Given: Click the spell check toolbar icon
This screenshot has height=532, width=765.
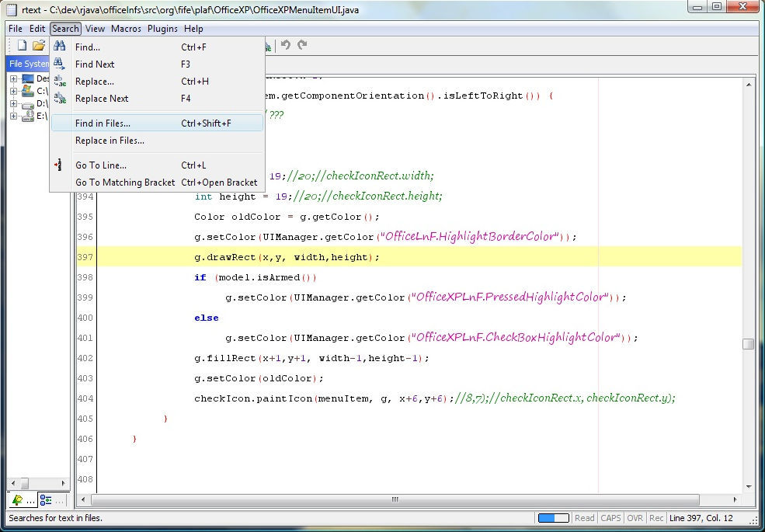Looking at the screenshot, I should (266, 46).
